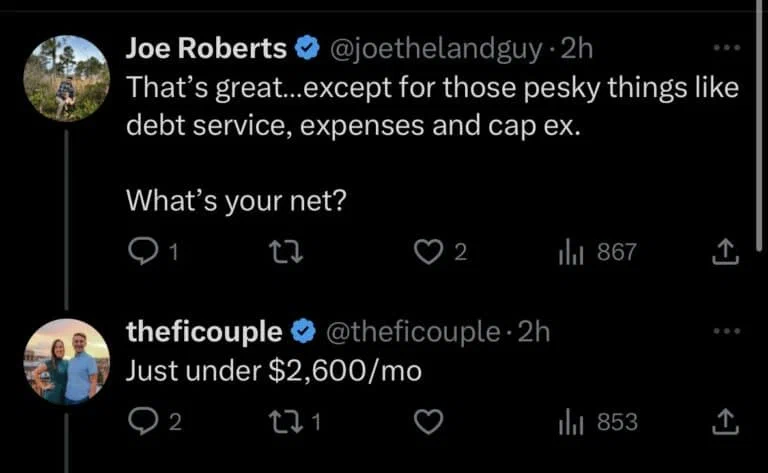Click the theficouple display name
The image size is (768, 473).
(205, 331)
